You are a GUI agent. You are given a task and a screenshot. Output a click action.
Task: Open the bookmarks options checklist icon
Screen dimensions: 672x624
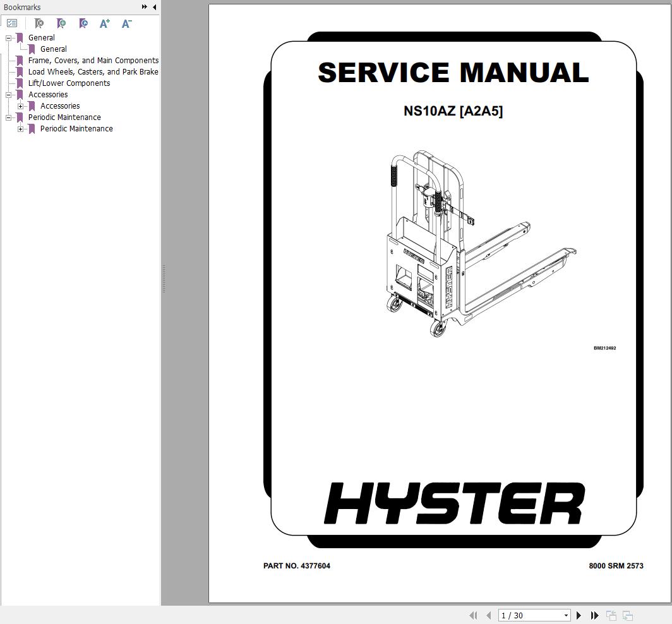(12, 23)
